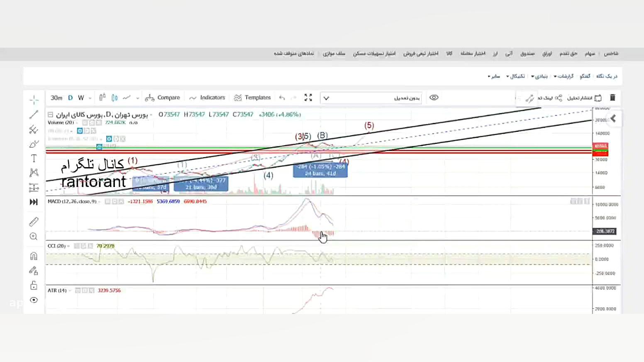
Task: Activate the zoom in tool
Action: click(x=34, y=236)
